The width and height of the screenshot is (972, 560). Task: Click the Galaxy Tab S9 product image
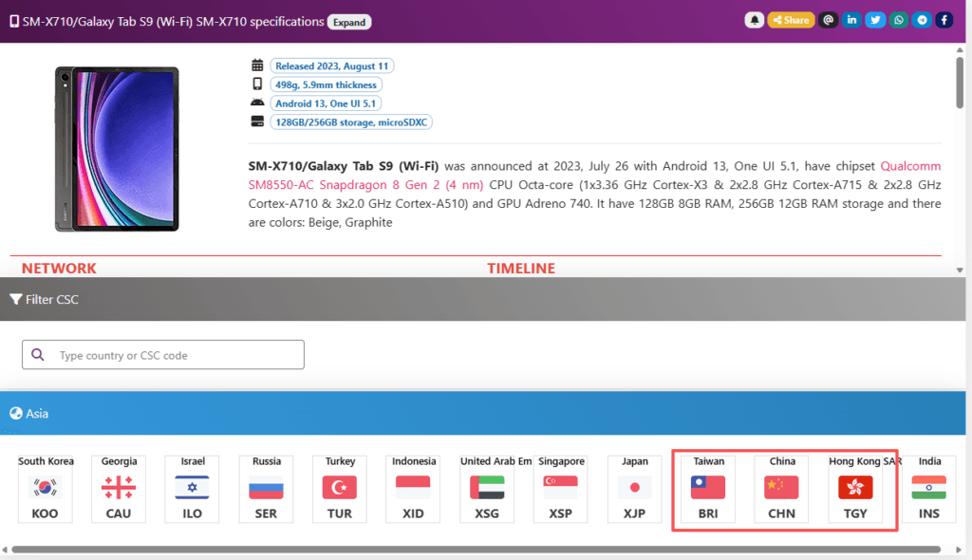point(117,149)
